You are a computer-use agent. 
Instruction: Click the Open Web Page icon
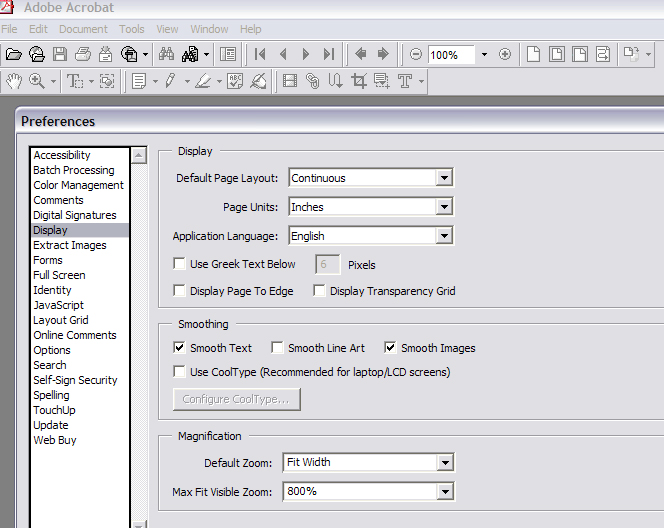point(37,54)
